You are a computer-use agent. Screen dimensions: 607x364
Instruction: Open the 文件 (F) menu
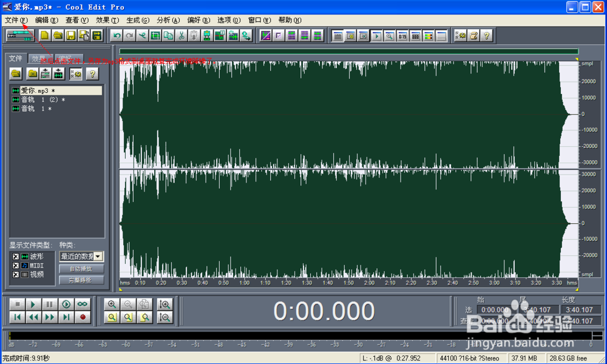pos(16,20)
